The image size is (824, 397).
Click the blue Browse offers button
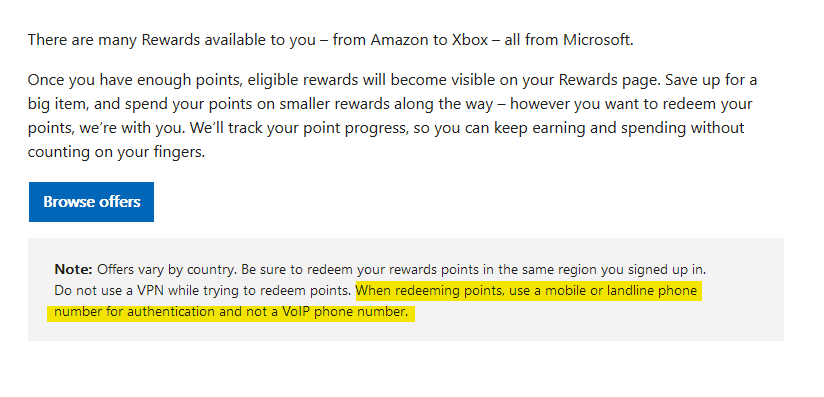[91, 202]
